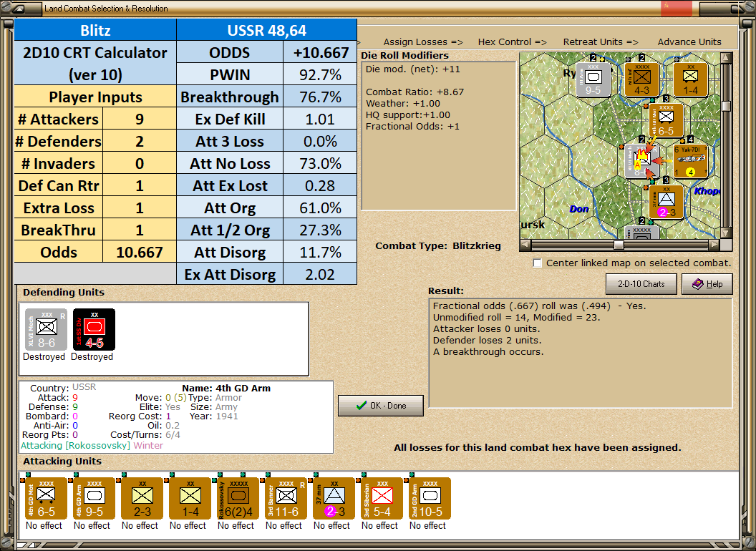
Task: Select the 3rd Siberian 5-4 attacker
Action: pyautogui.click(x=382, y=498)
